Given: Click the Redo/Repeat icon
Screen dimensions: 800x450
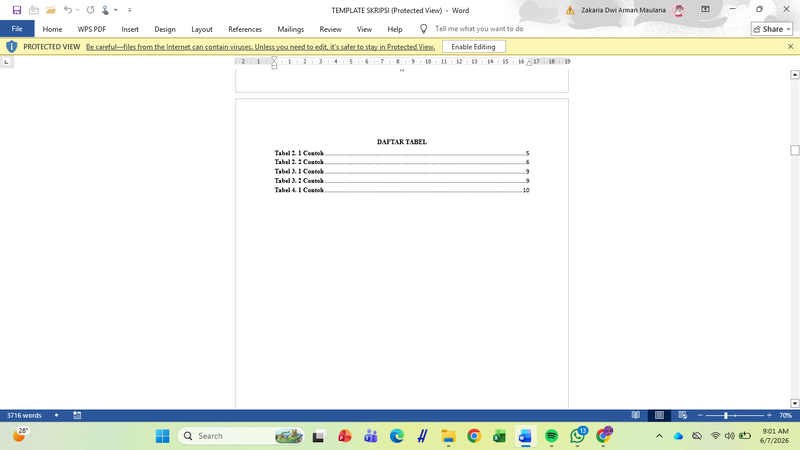Looking at the screenshot, I should (90, 10).
